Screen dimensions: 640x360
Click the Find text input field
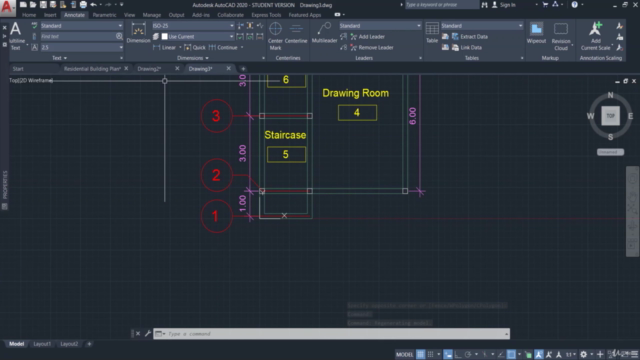(77, 36)
